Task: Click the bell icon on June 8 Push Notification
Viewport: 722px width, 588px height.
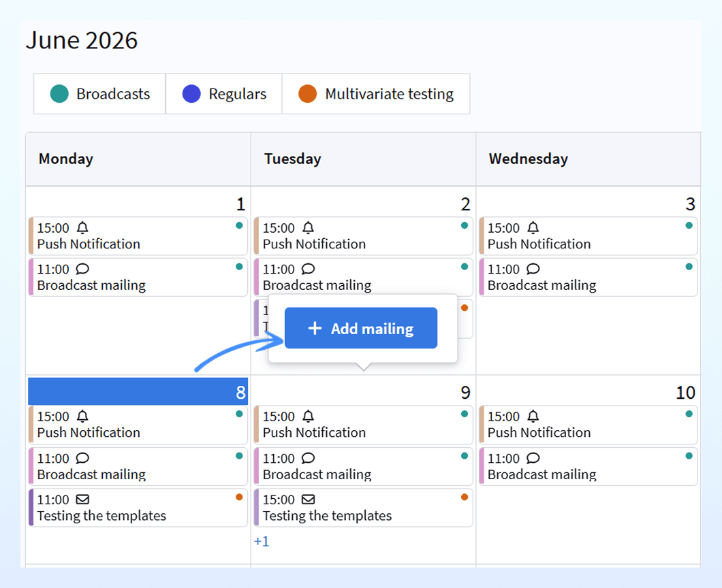Action: [x=82, y=416]
